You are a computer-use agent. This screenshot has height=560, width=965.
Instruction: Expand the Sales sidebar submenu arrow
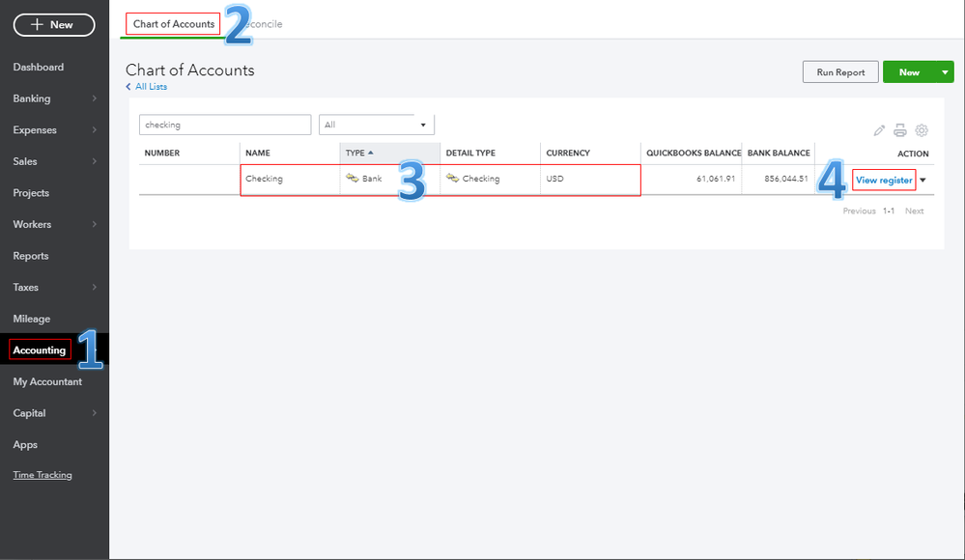(x=94, y=161)
